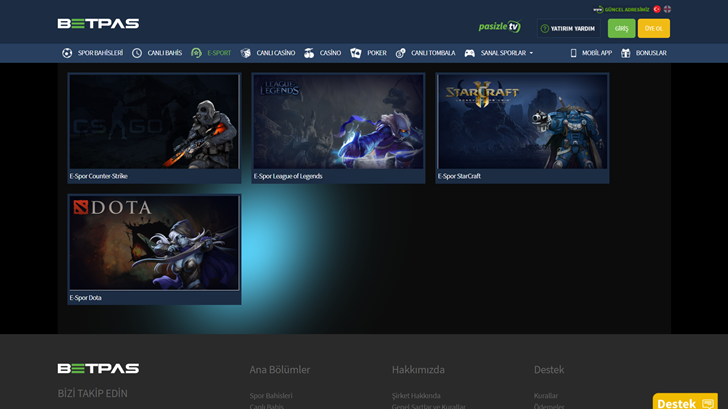Click the green E-Sport headset icon
The image size is (728, 409).
(x=196, y=53)
